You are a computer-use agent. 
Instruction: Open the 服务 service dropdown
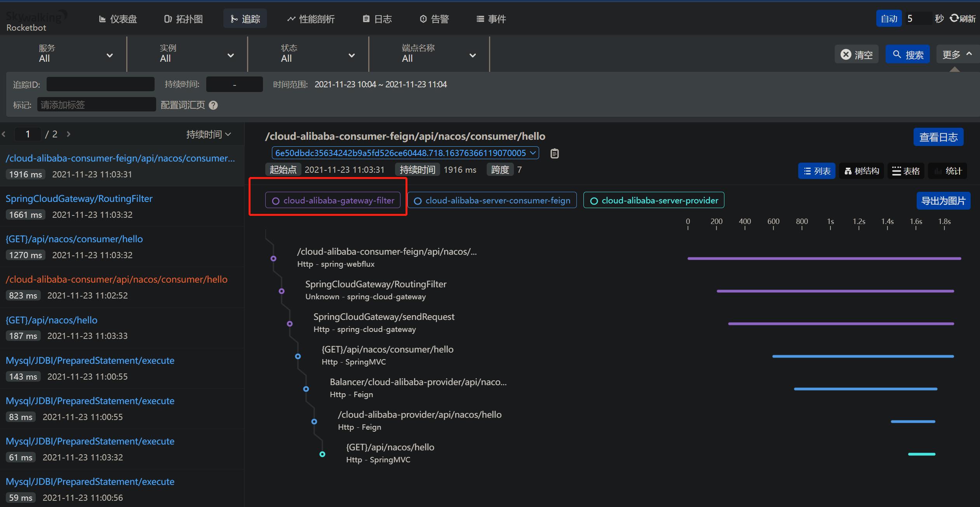coord(76,54)
